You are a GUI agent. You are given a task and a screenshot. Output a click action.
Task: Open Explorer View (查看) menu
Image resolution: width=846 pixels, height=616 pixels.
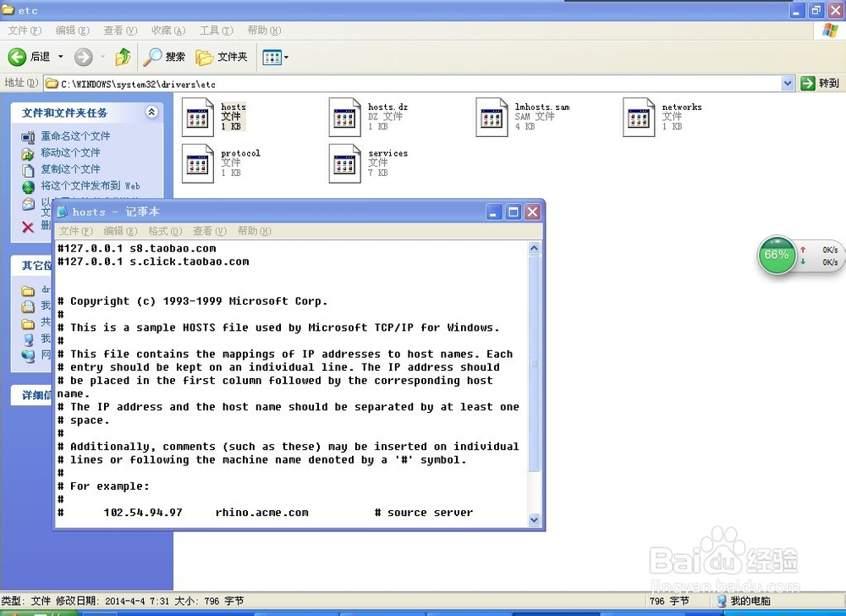tap(120, 30)
